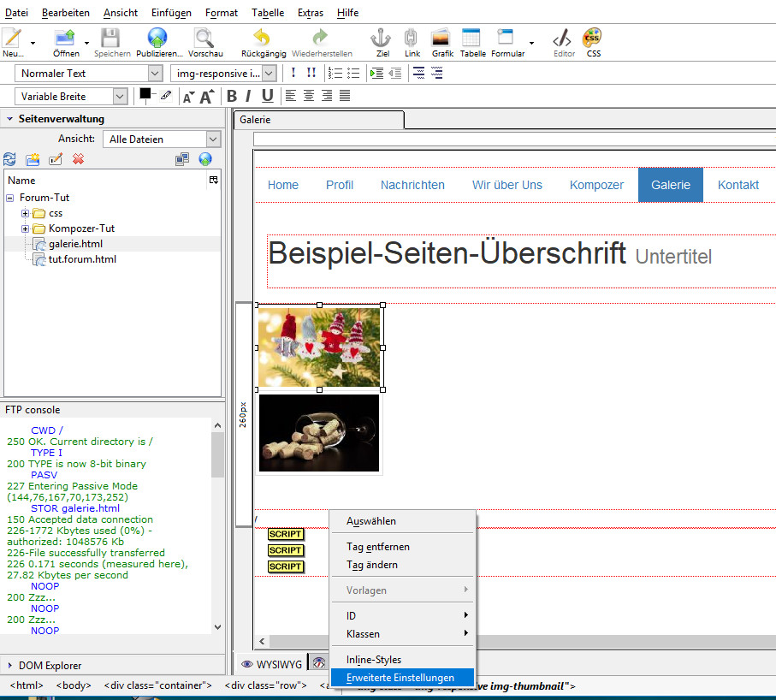Toggle bold formatting

tap(231, 96)
